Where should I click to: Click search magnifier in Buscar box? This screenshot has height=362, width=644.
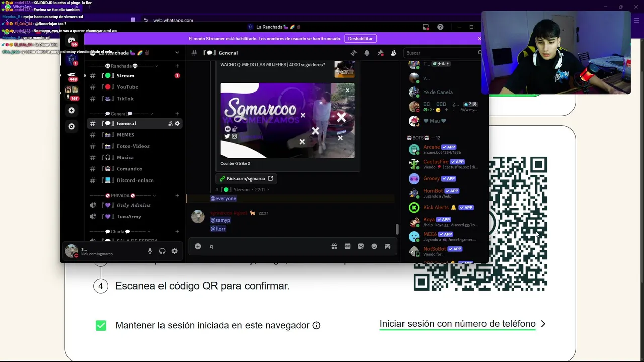coord(480,53)
